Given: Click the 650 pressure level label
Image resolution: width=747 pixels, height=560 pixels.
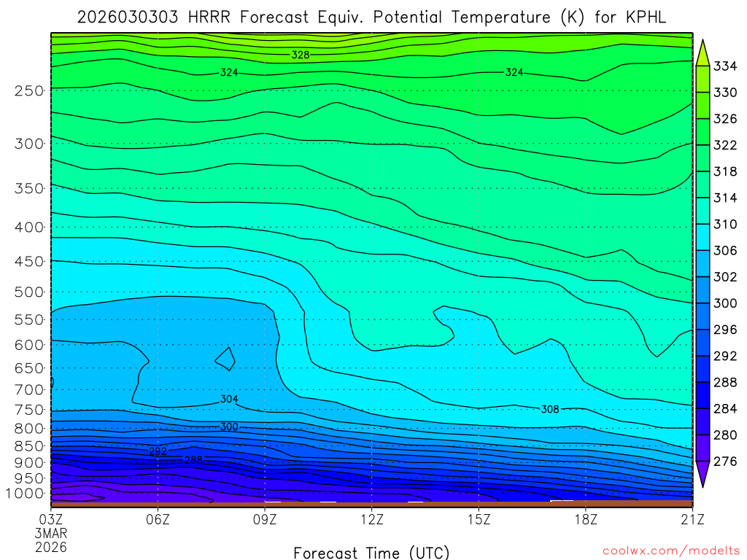Looking at the screenshot, I should (29, 368).
